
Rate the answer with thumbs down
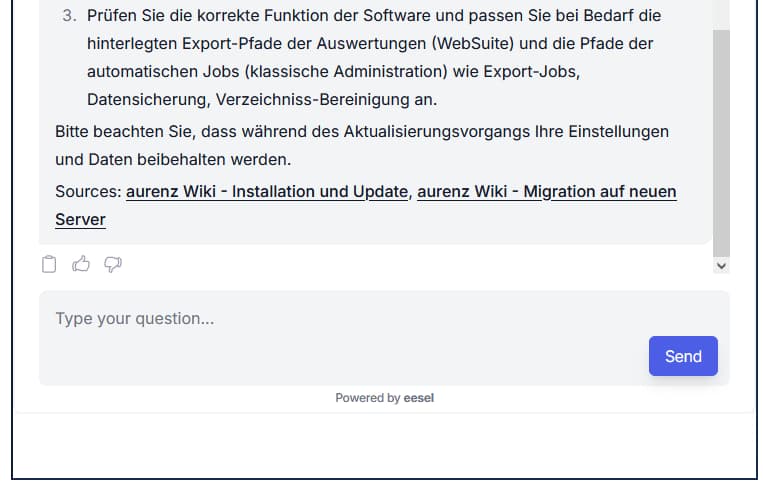113,264
